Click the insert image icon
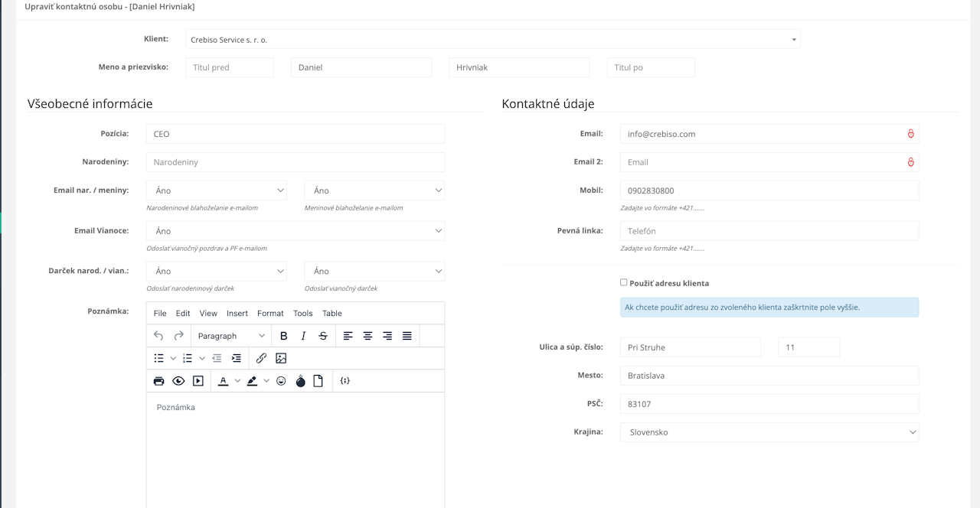Viewport: 980px width, 508px height. 281,358
